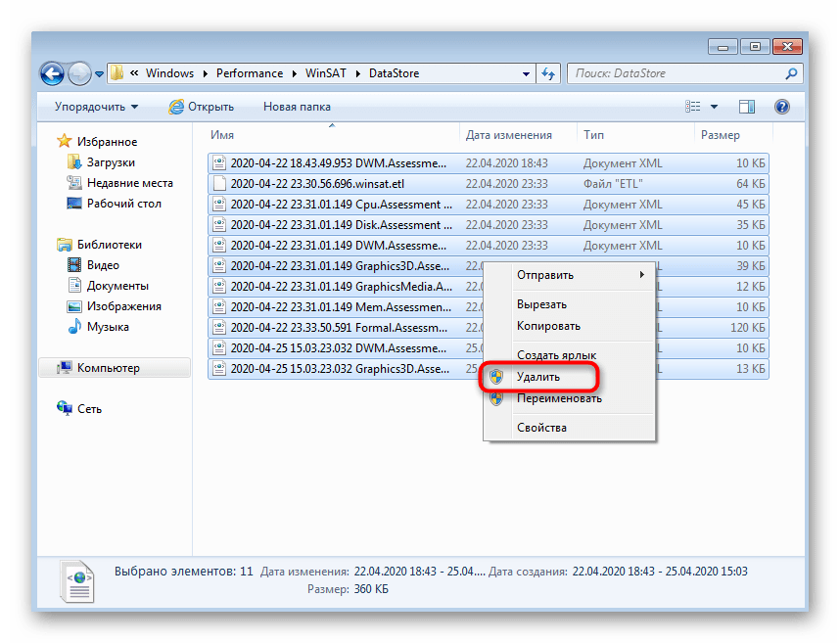Image resolution: width=840 pixels, height=643 pixels.
Task: Expand the view options dropdown arrow
Action: pos(714,107)
